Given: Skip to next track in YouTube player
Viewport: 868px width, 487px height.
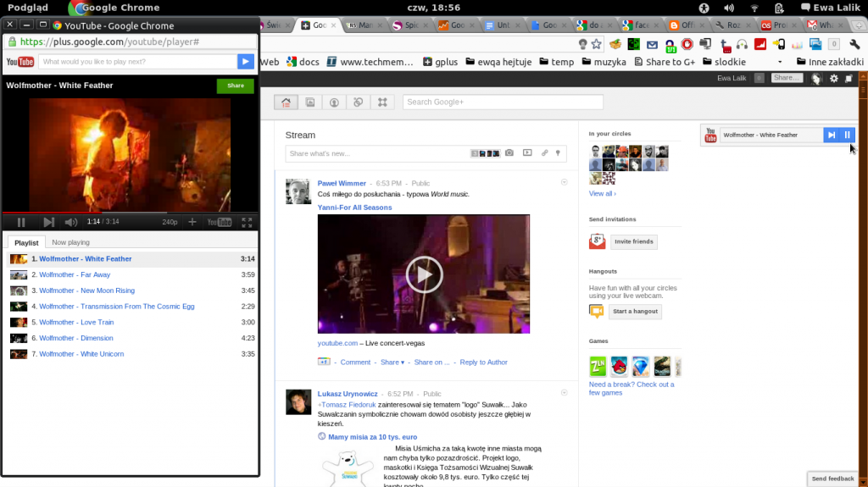Looking at the screenshot, I should 48,222.
